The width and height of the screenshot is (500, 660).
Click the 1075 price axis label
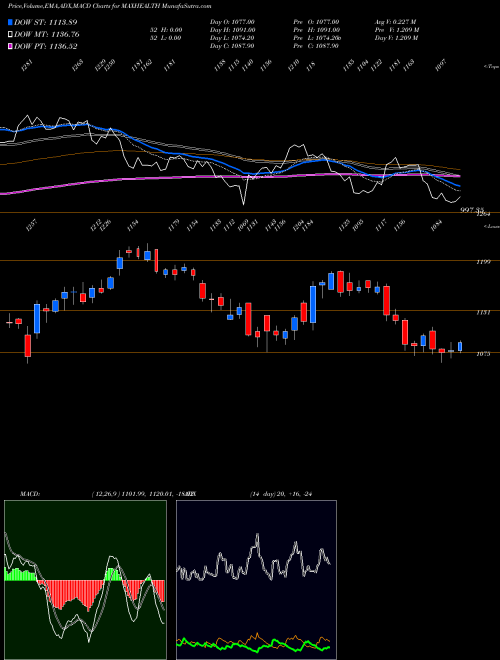[483, 354]
